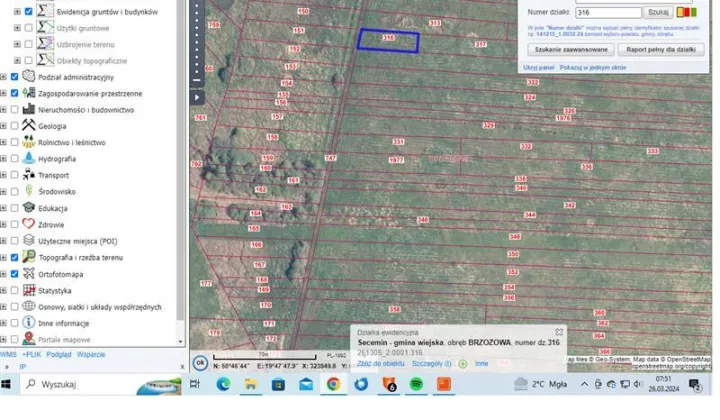Click the Zdrowie heart icon
Viewport: 720px width, 420px height.
coord(28,224)
